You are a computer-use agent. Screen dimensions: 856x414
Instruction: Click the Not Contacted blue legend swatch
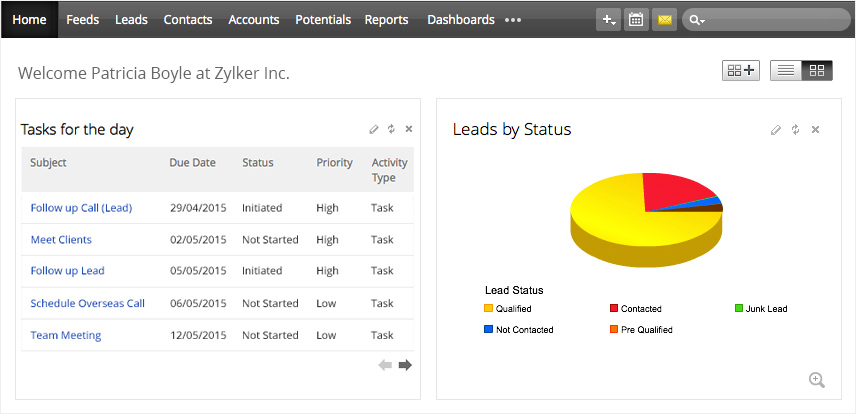point(489,329)
